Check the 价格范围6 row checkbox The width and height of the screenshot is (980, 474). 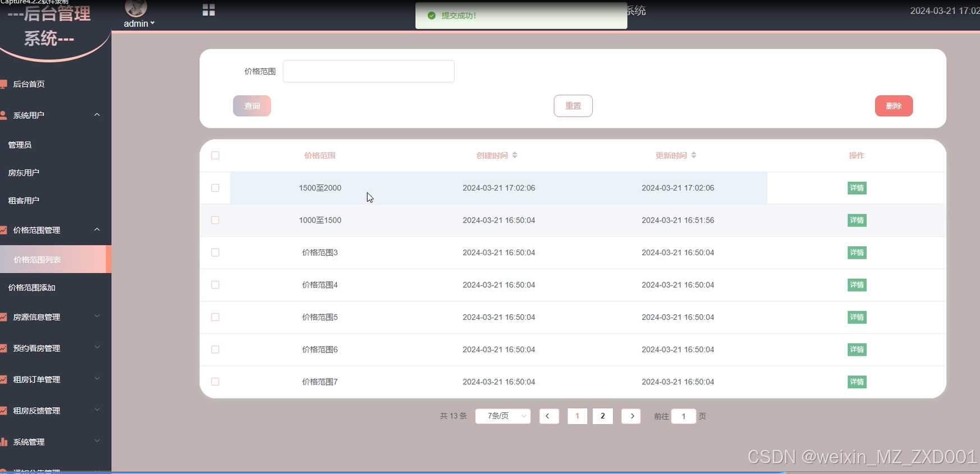click(x=215, y=349)
